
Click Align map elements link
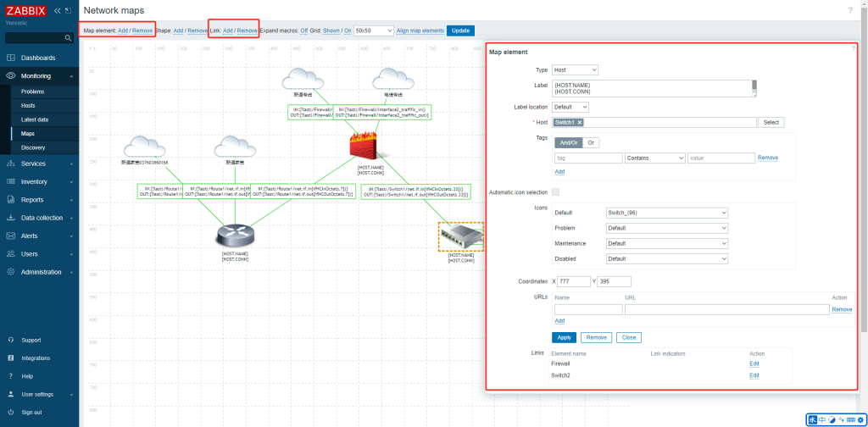click(x=420, y=30)
